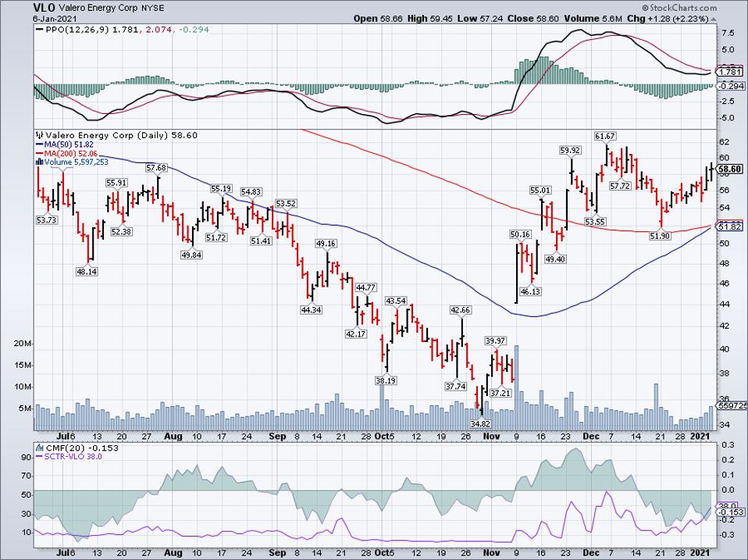Click the Chg +1.28 (+2.23%) readout
This screenshot has width=748, height=560.
click(x=668, y=19)
